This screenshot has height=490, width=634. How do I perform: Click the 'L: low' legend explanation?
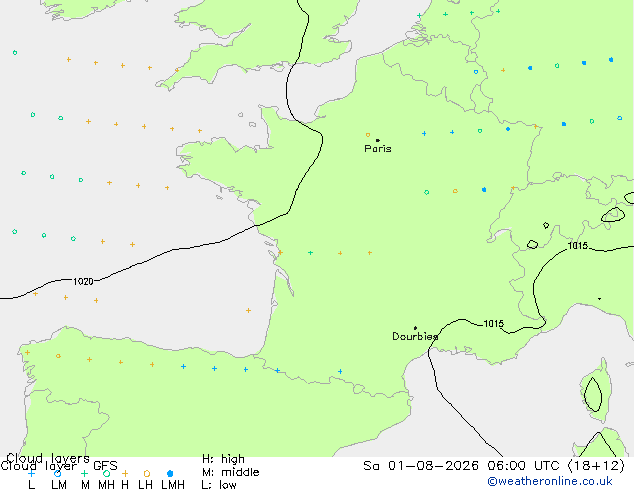click(x=219, y=485)
